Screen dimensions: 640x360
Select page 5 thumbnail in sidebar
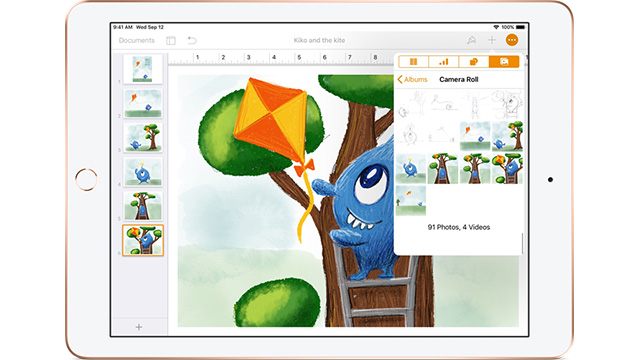point(143,206)
